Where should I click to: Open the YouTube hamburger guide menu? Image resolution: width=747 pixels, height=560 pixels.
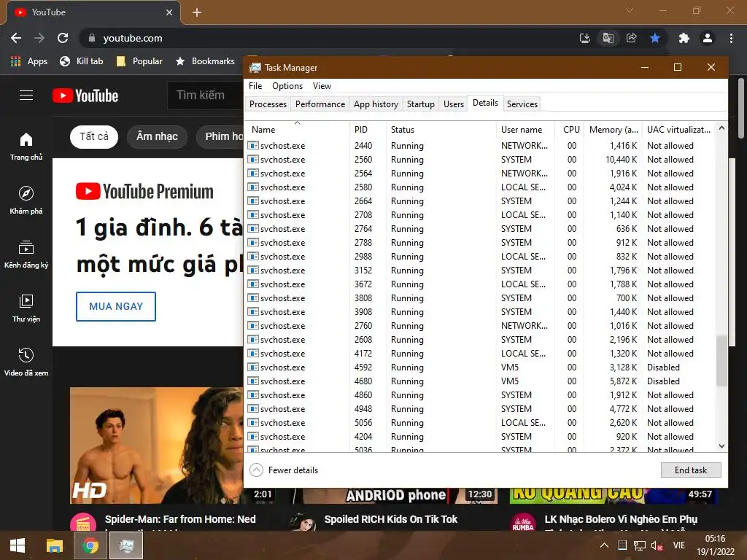click(26, 96)
